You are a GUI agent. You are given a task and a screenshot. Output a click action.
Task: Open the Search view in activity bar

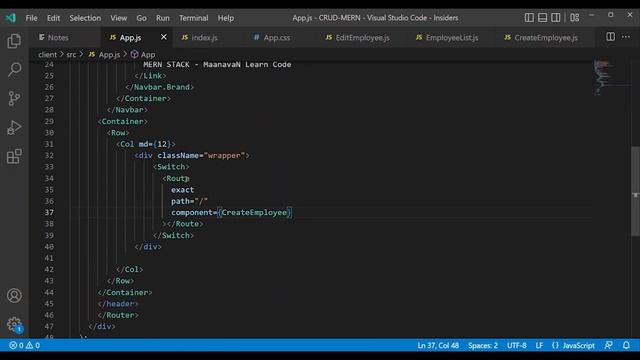coord(14,69)
